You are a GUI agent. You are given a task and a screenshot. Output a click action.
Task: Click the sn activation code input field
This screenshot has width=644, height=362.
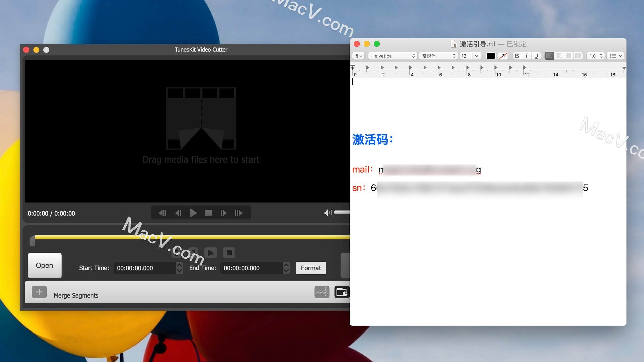(x=479, y=188)
